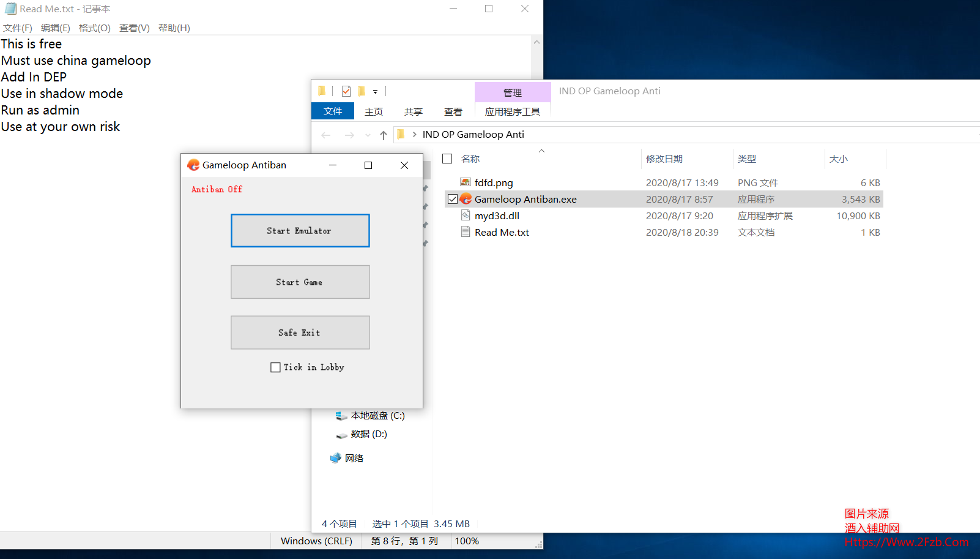Sort by 类型 column header
980x559 pixels.
[x=747, y=159]
